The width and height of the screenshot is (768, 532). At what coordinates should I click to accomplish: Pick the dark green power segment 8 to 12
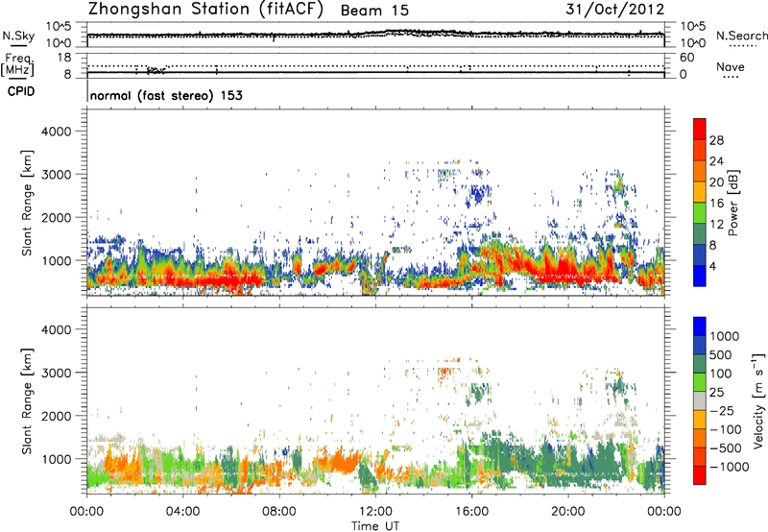(x=700, y=234)
